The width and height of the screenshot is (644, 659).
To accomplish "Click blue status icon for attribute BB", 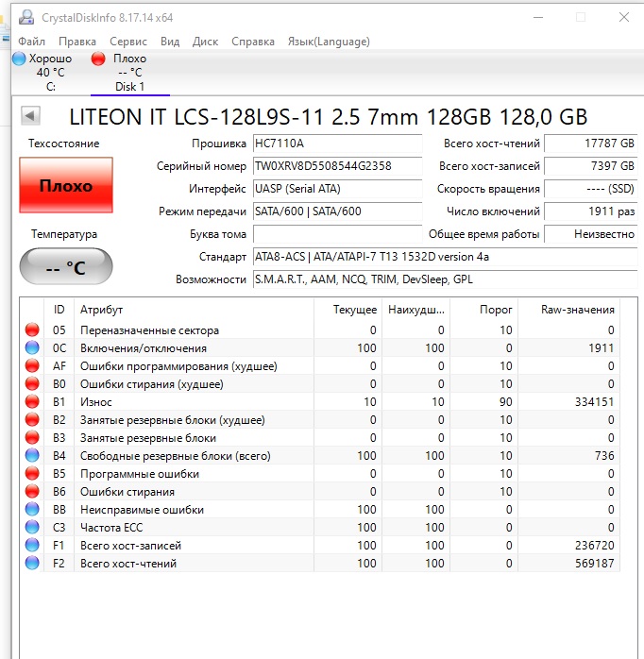I will coord(32,510).
